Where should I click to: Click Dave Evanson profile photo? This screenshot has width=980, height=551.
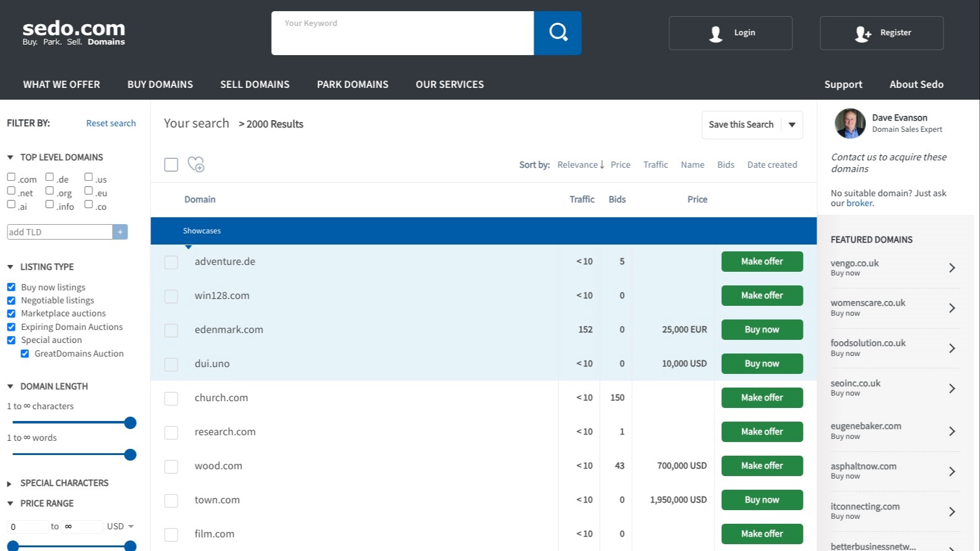[850, 123]
